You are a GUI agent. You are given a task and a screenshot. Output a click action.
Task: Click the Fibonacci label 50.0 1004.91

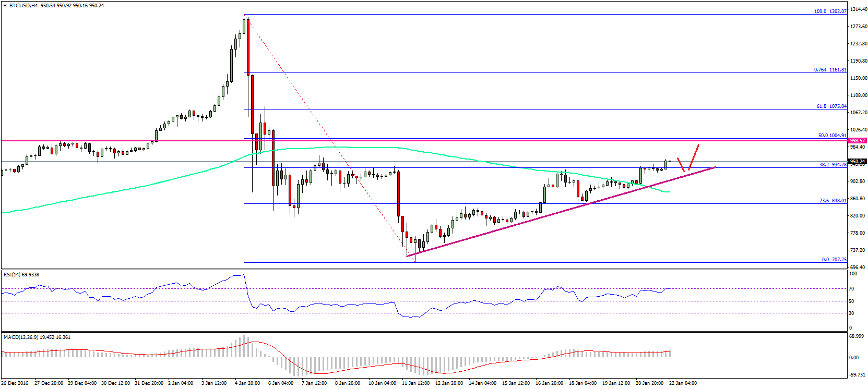832,135
